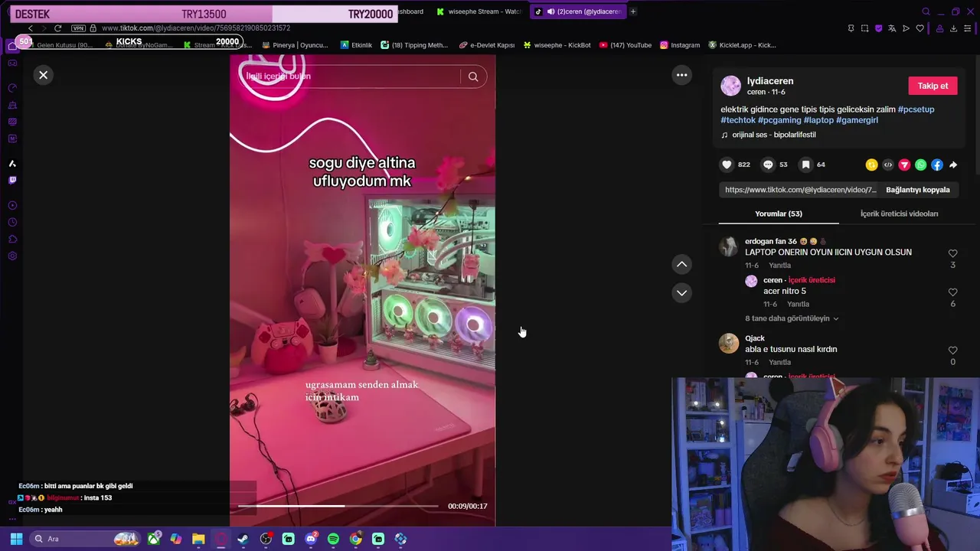Open Twitch icon in Opera sidebar

coord(12,180)
